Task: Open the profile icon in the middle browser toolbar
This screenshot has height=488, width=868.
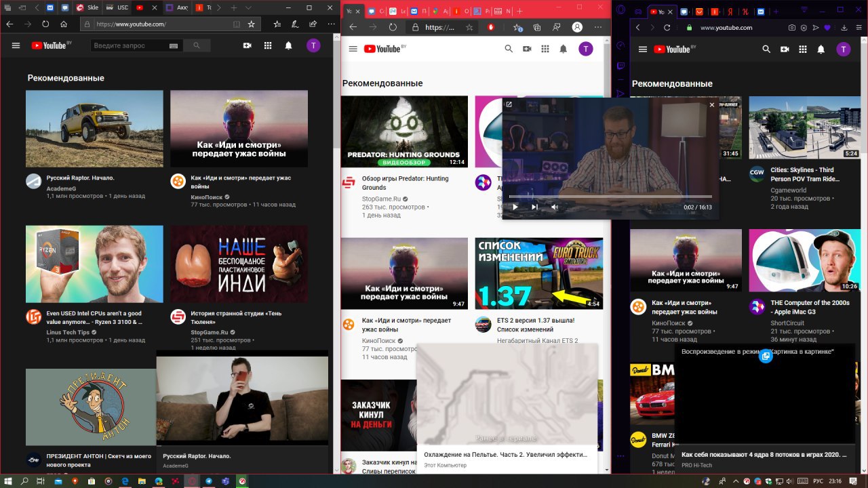Action: pyautogui.click(x=577, y=27)
